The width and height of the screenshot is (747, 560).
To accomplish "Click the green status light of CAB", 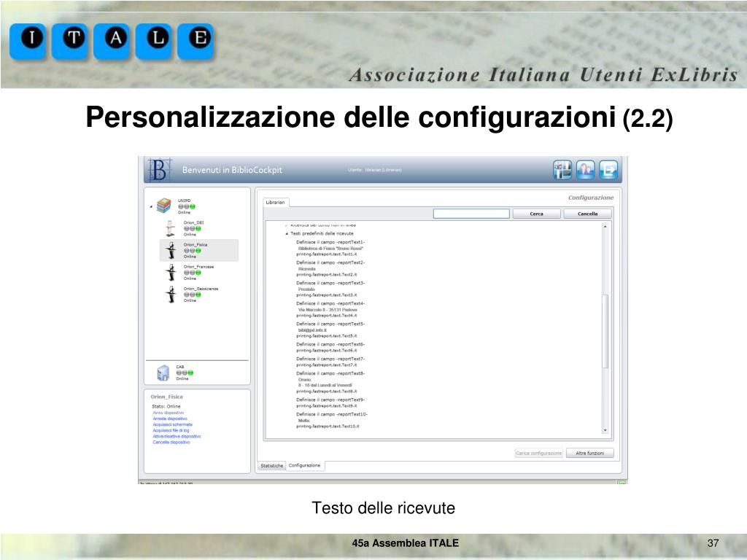I will coord(190,373).
